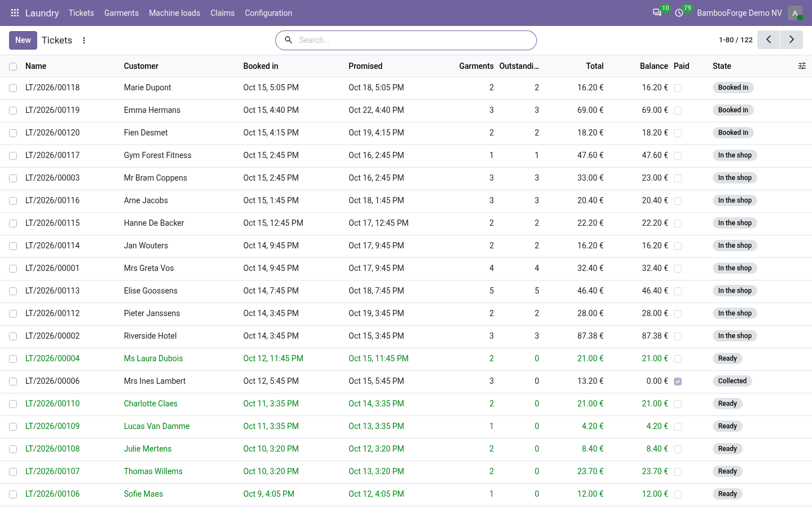
Task: Expand the Configuration menu
Action: pyautogui.click(x=268, y=13)
